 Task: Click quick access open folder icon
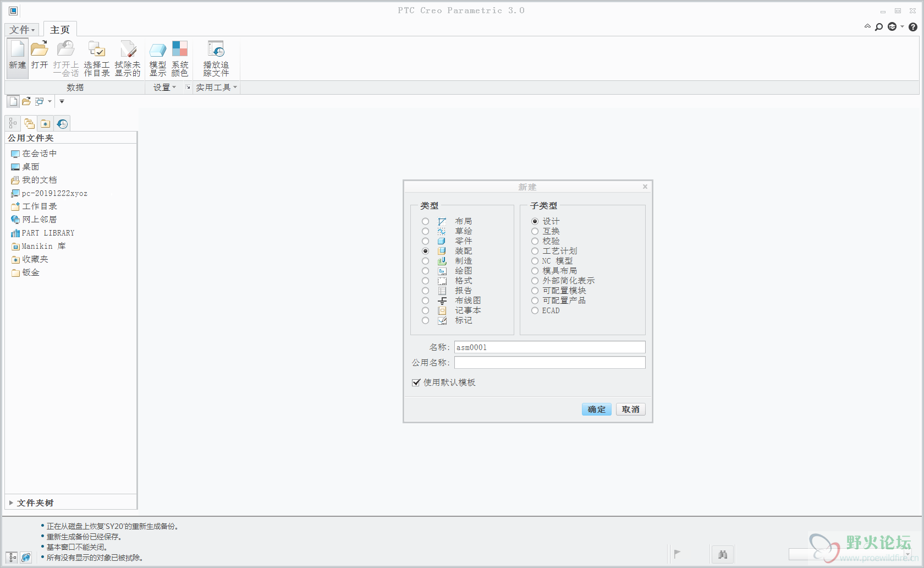coord(26,101)
